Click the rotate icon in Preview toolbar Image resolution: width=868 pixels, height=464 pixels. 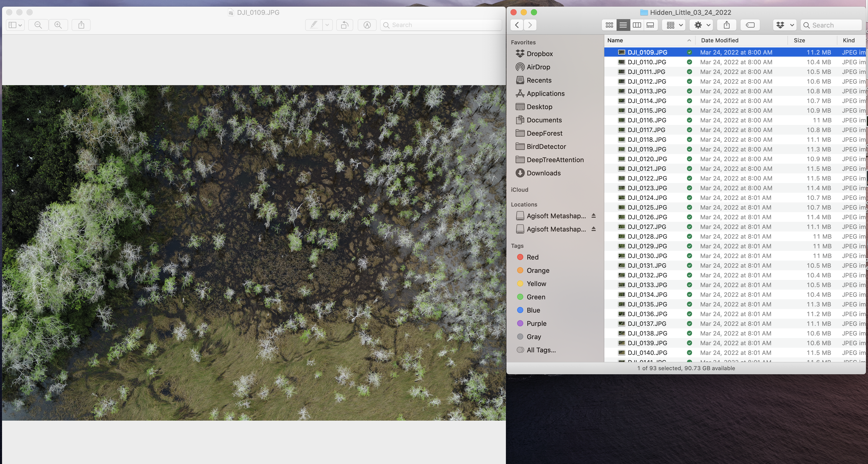click(344, 25)
